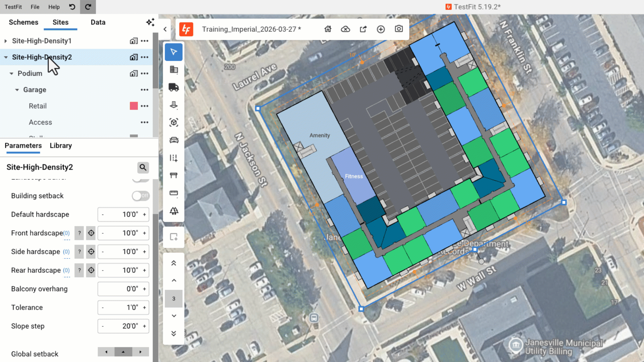Collapse the Podium tree node
This screenshot has height=362, width=644.
point(11,73)
